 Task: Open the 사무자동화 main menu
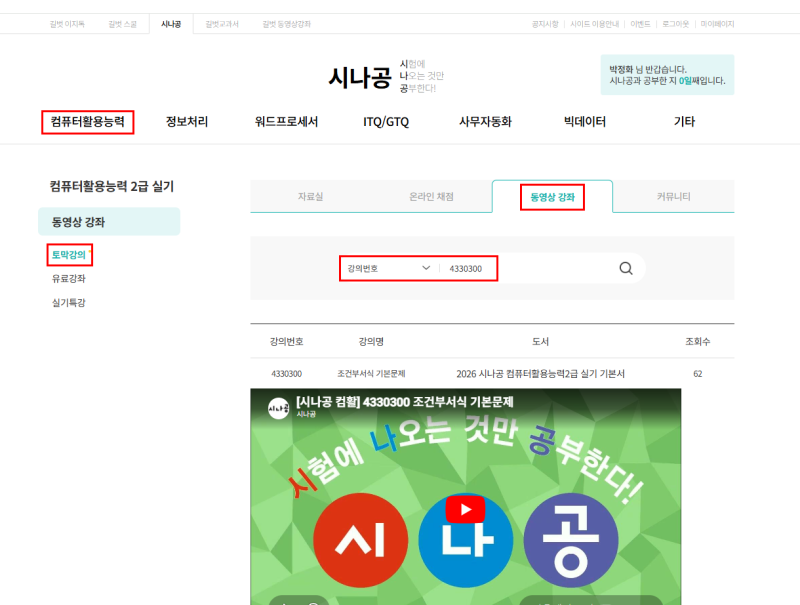(485, 122)
